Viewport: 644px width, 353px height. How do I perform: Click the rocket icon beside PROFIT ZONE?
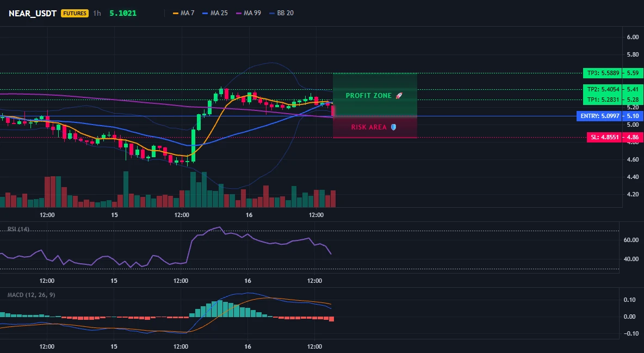point(399,96)
